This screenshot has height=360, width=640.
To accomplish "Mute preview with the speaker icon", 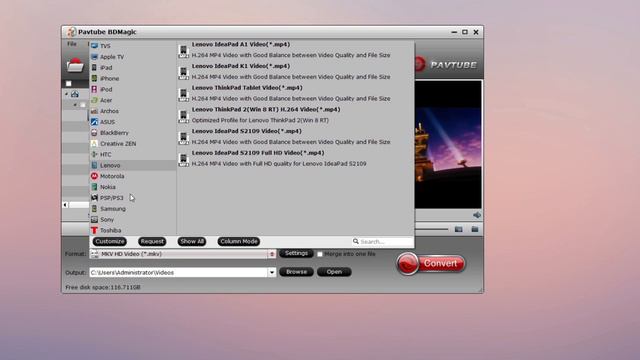I will (476, 215).
